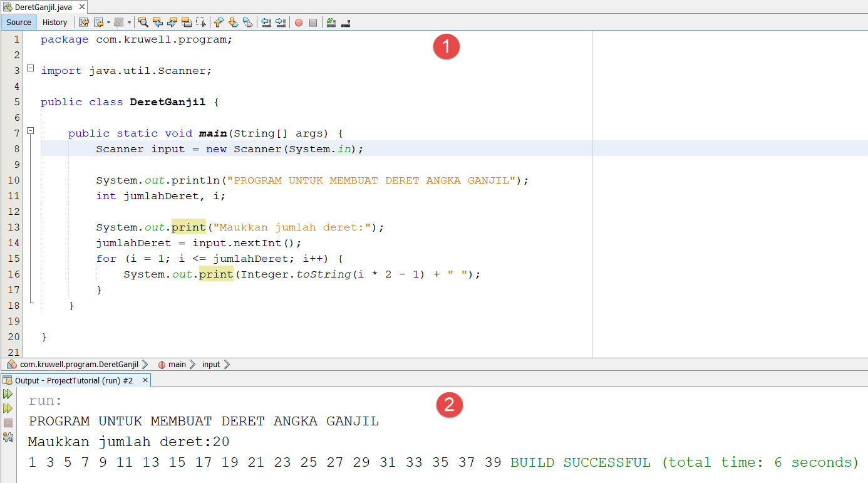Close the Output ProjectTutorial tab
This screenshot has height=483, width=868.
click(145, 380)
